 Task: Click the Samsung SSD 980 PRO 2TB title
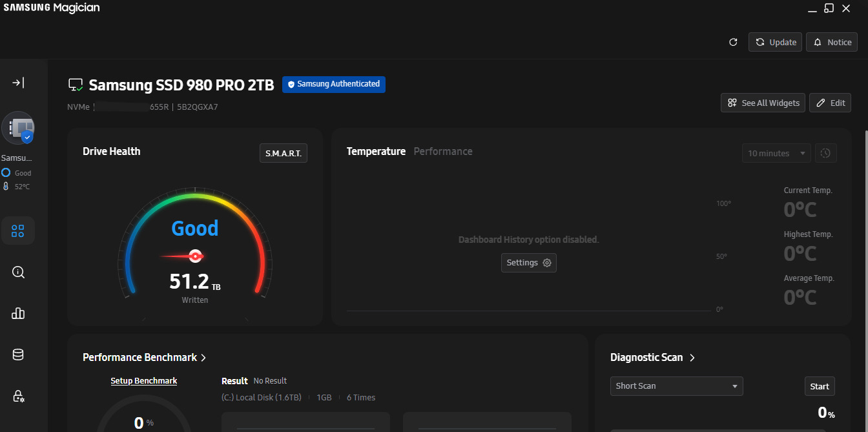[x=181, y=85]
